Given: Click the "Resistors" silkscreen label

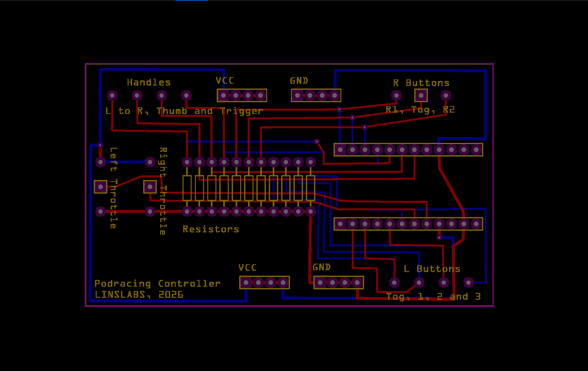Looking at the screenshot, I should click(211, 229).
